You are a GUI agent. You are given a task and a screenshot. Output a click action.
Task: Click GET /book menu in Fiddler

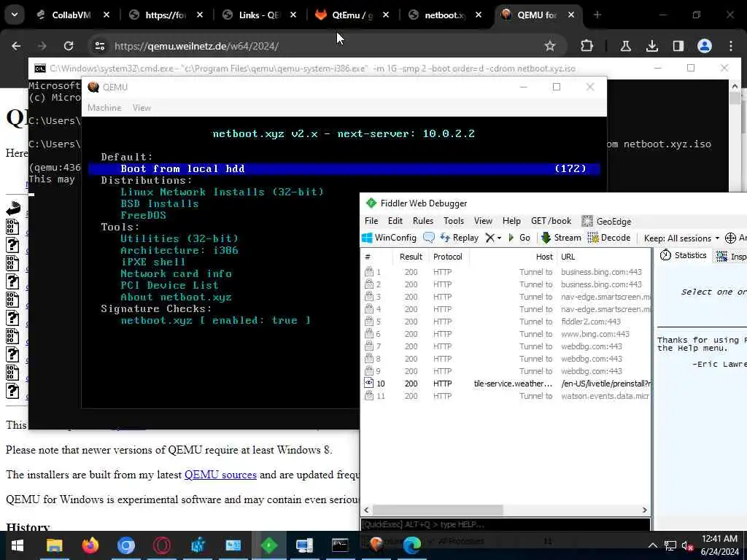point(551,221)
